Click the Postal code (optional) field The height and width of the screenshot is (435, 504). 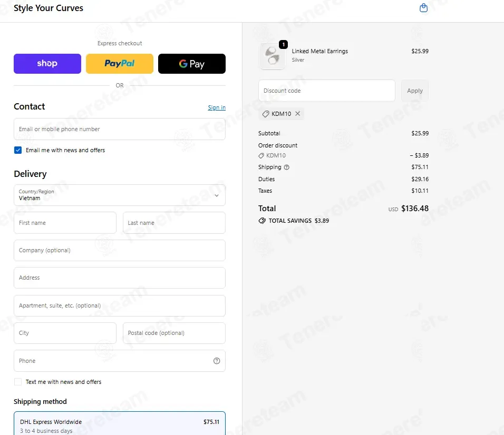pos(174,333)
